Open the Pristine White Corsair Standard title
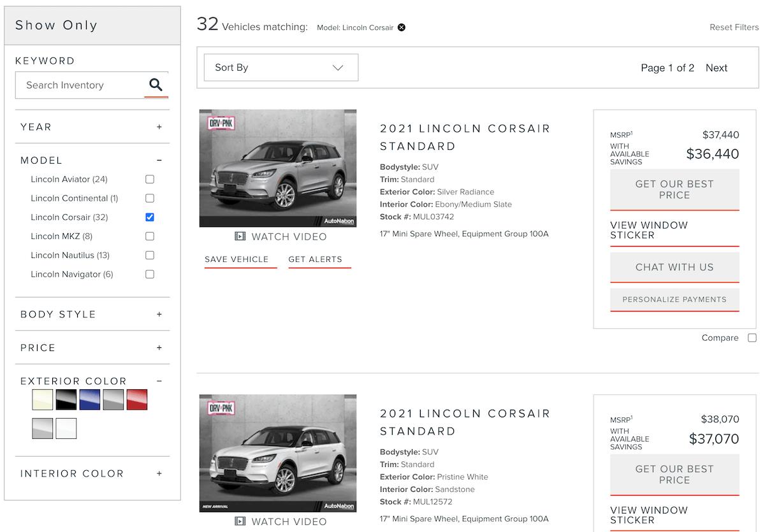Image resolution: width=765 pixels, height=532 pixels. (465, 422)
